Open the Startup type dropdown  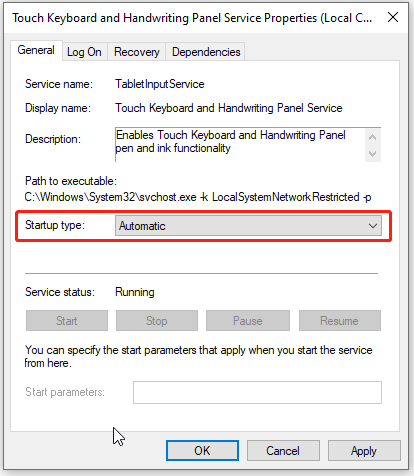coord(248,226)
